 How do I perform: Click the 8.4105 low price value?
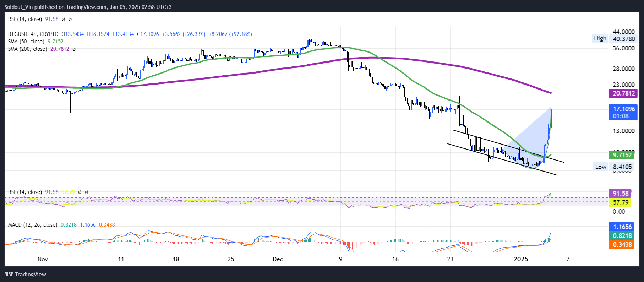tap(622, 167)
